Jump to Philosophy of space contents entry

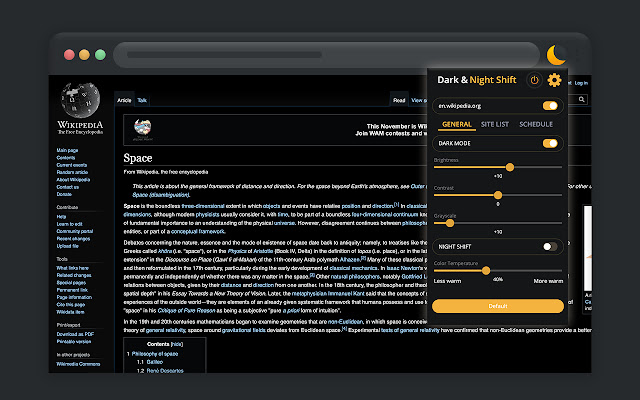point(155,354)
